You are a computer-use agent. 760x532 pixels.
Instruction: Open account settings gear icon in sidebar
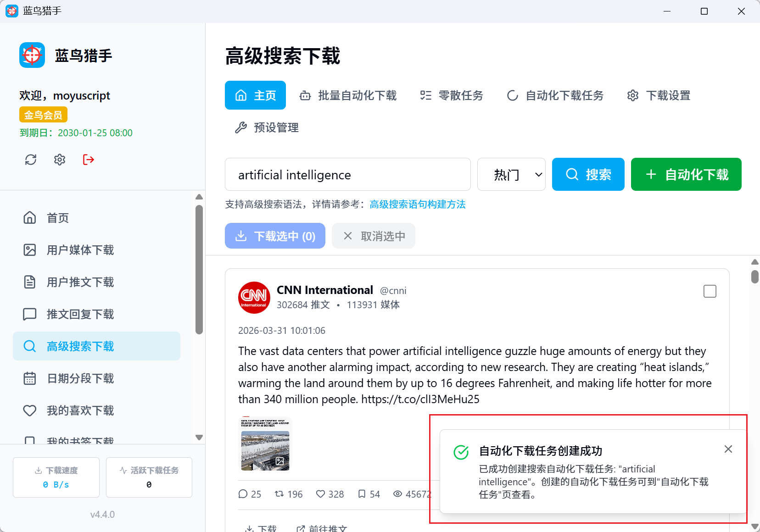click(x=60, y=160)
